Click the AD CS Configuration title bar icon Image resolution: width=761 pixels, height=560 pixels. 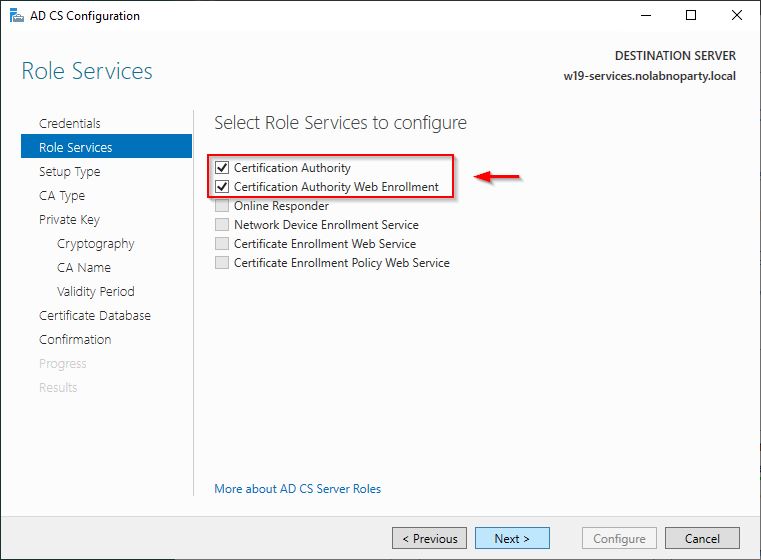(16, 16)
